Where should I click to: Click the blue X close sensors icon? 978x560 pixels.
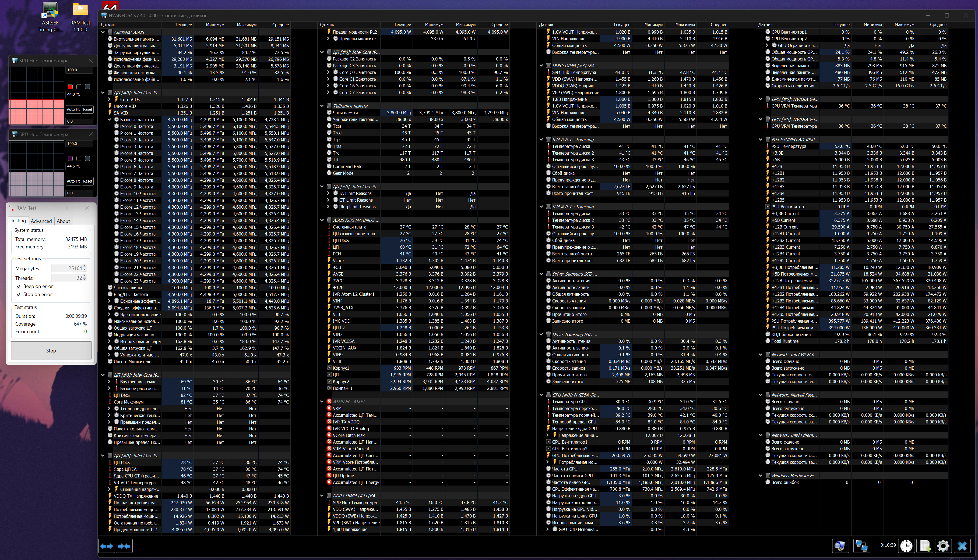tap(962, 546)
